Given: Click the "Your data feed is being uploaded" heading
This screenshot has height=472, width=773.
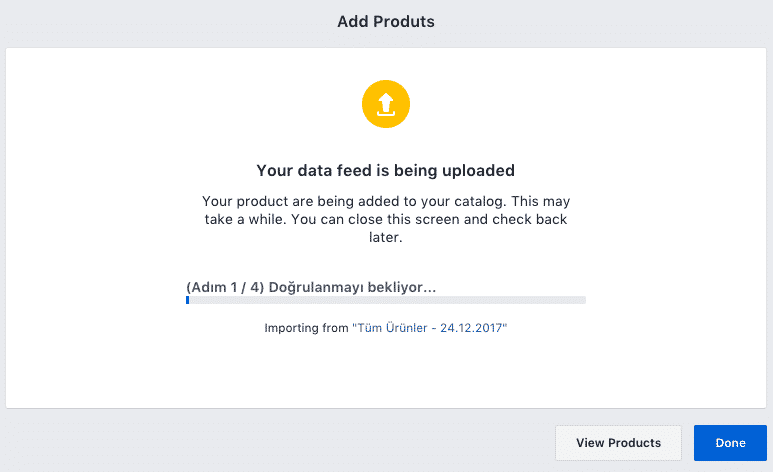Looking at the screenshot, I should pos(386,171).
